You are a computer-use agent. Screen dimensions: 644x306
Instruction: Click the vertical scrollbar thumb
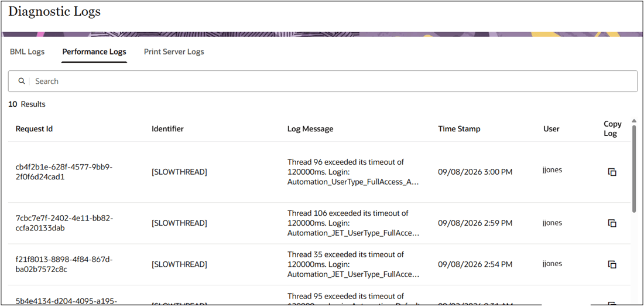634,169
